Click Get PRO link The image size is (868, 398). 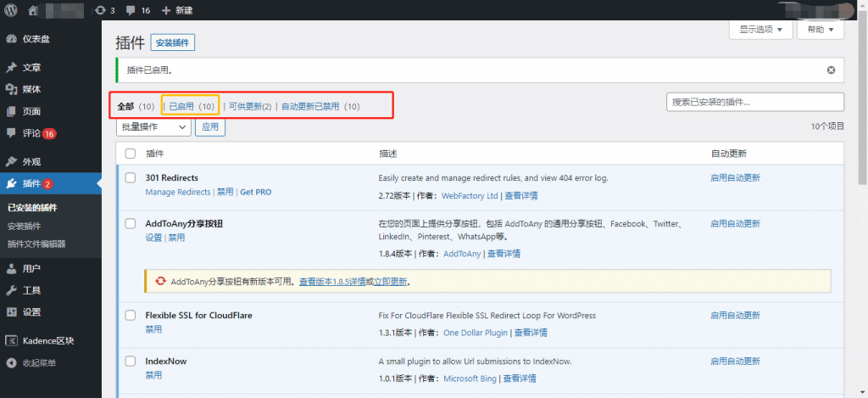(x=256, y=192)
